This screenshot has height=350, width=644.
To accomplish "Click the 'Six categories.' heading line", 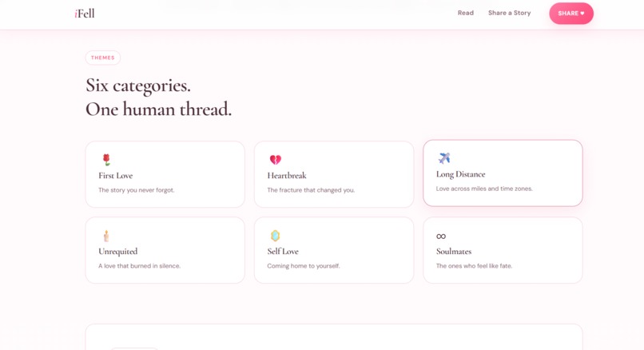I will 138,86.
